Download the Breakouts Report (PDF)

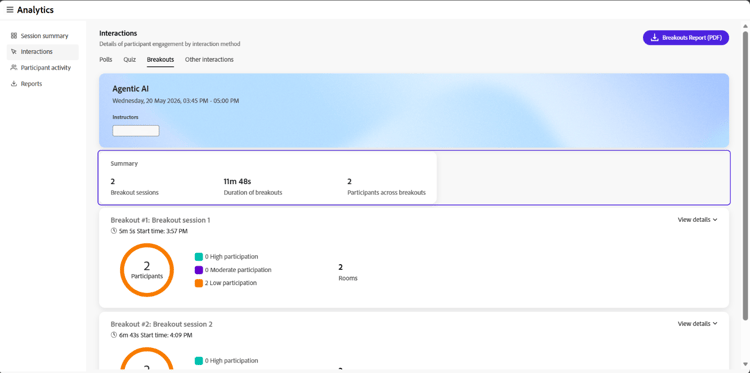coord(685,38)
